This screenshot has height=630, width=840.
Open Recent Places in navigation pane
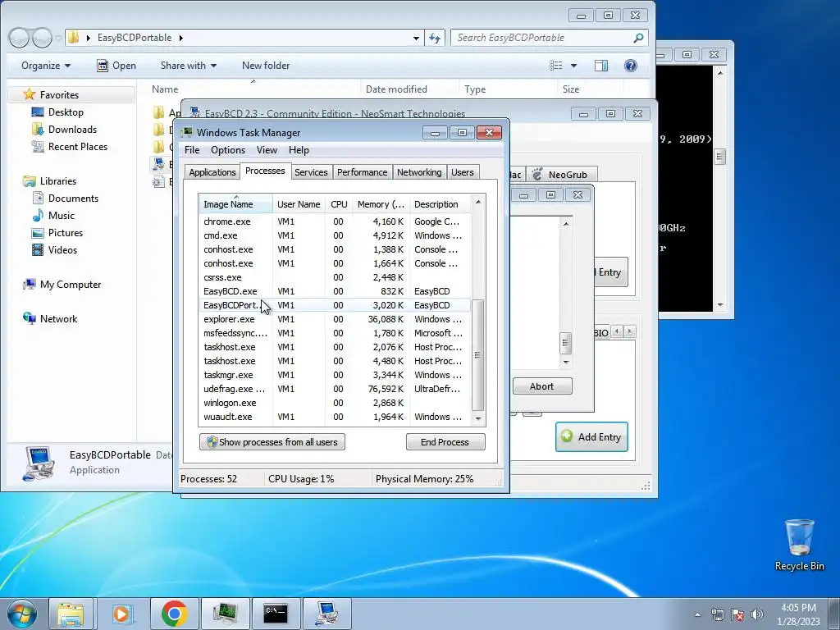(x=78, y=146)
